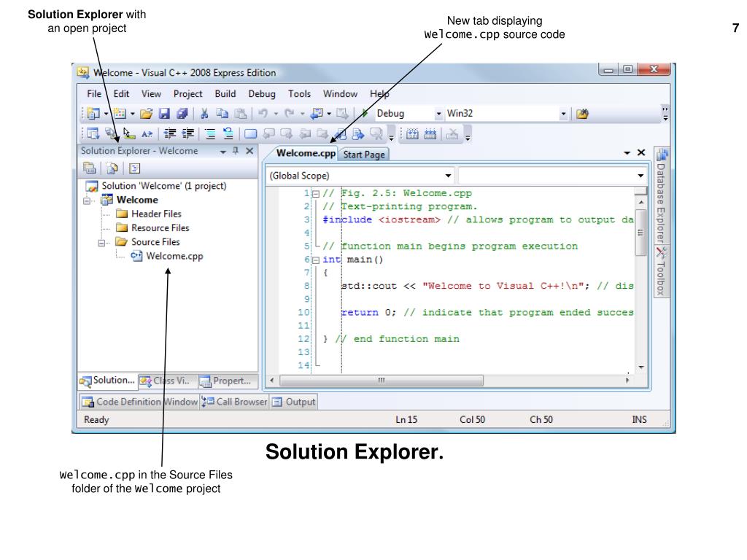
Task: Click the Redo arrow icon
Action: (289, 114)
